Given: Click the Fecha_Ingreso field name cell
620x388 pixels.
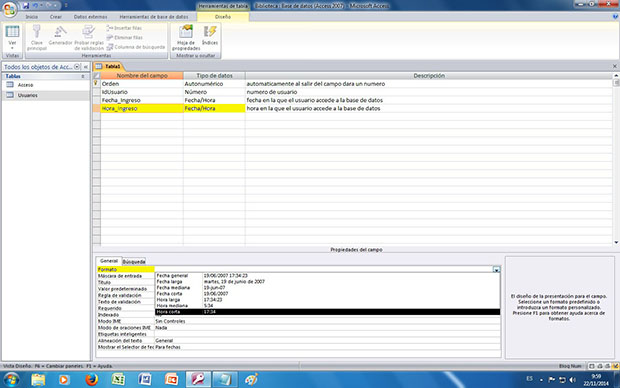Looking at the screenshot, I should click(x=142, y=100).
